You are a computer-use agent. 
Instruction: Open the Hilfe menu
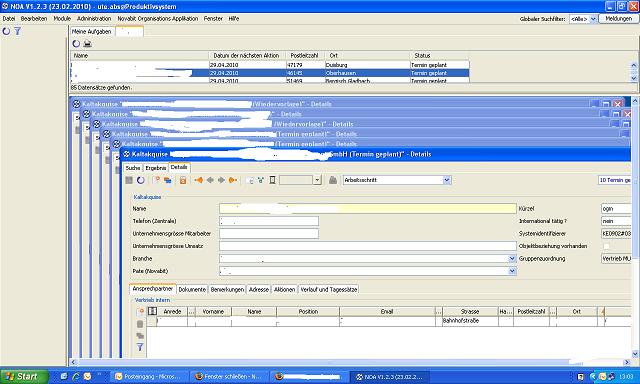(x=234, y=19)
